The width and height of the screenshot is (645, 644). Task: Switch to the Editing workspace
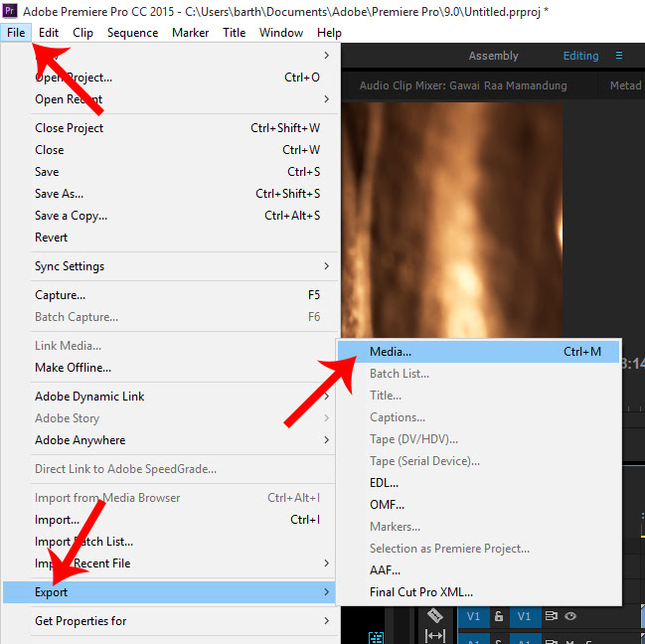pos(580,56)
